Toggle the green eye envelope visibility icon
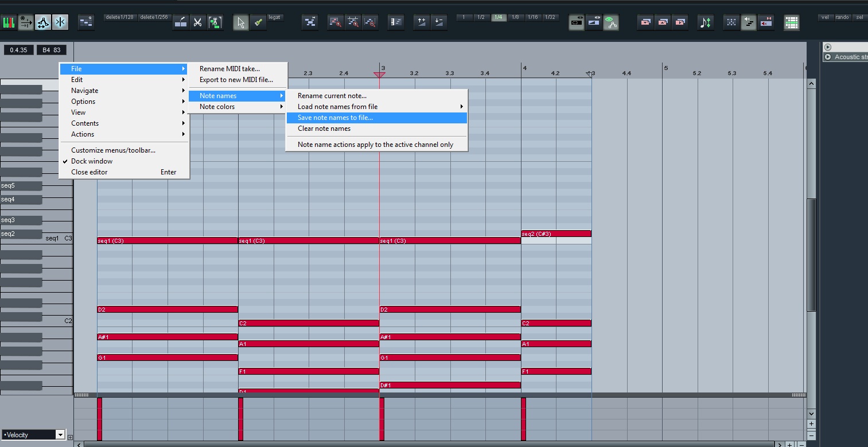This screenshot has width=868, height=447. coord(611,22)
